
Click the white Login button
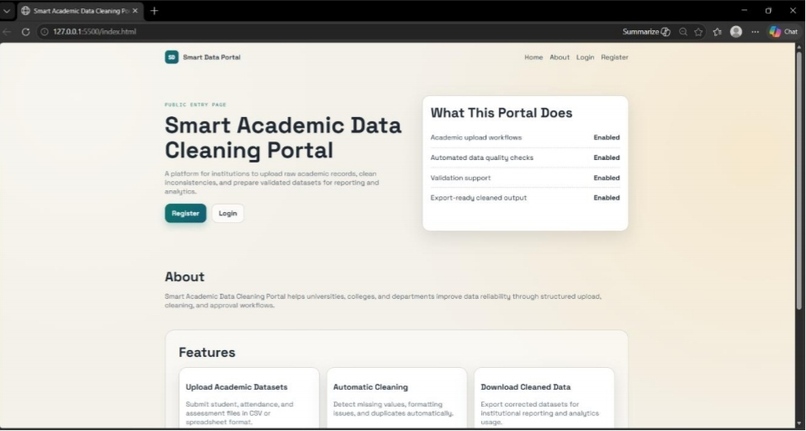pyautogui.click(x=228, y=213)
